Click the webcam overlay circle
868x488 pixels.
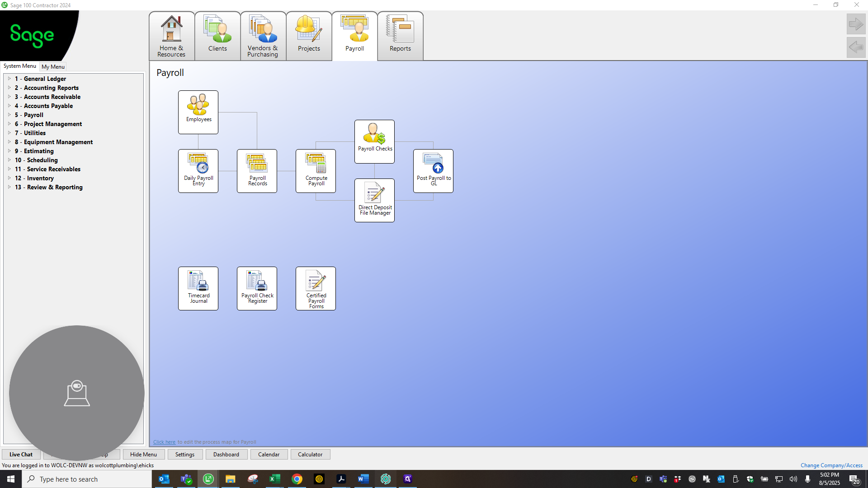pos(77,393)
